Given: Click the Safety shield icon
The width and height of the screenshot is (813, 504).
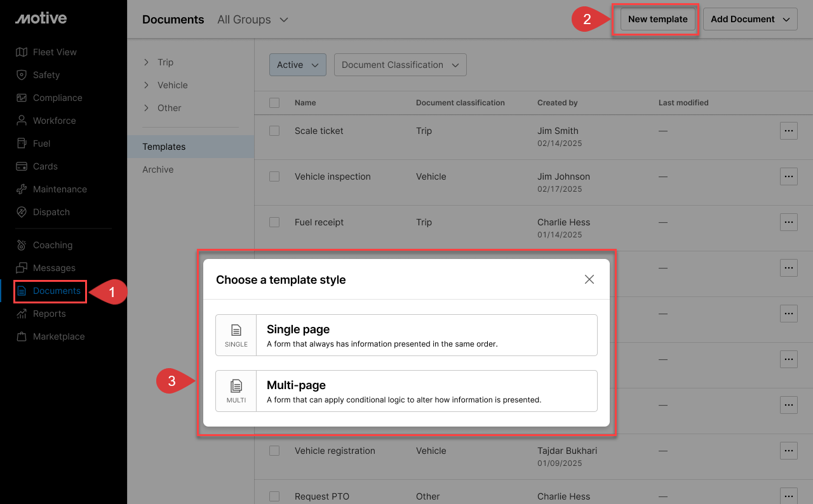Looking at the screenshot, I should 22,75.
